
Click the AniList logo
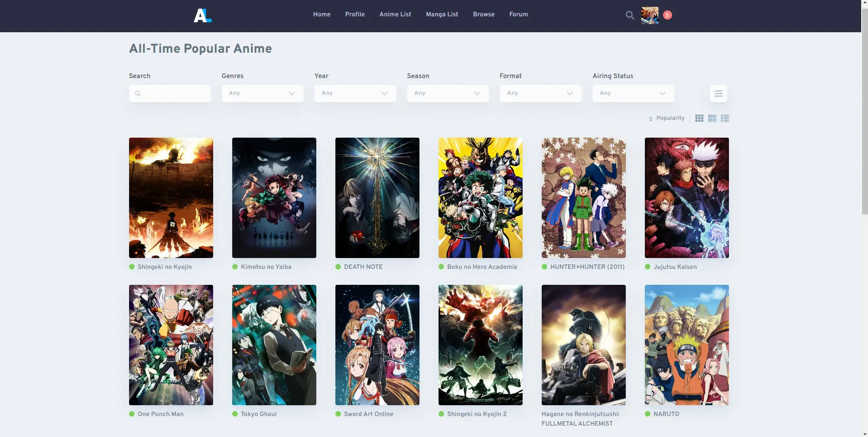coord(203,15)
